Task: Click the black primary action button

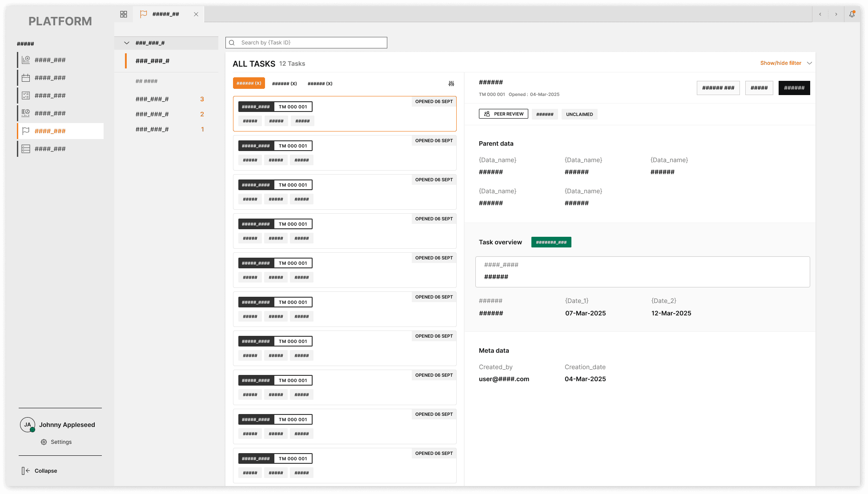Action: coord(794,88)
